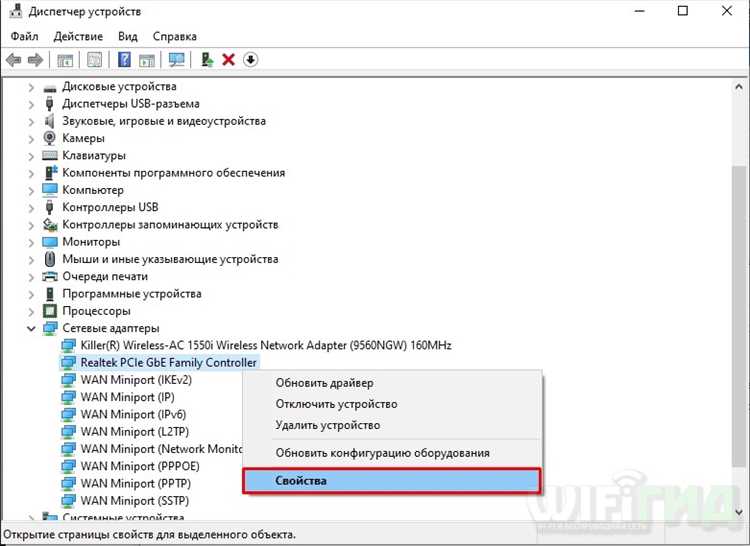Expand the Мониторы node chevron
The image size is (750, 546).
coord(31,242)
